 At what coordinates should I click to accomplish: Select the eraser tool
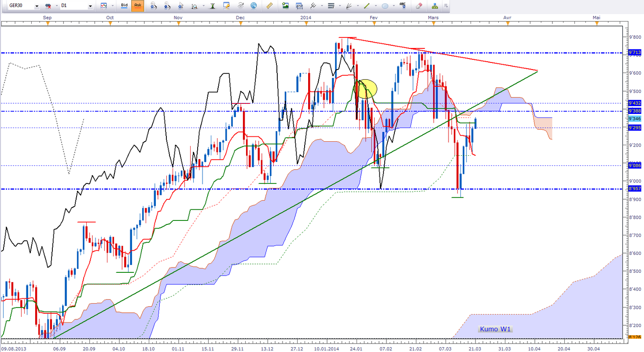point(419,7)
